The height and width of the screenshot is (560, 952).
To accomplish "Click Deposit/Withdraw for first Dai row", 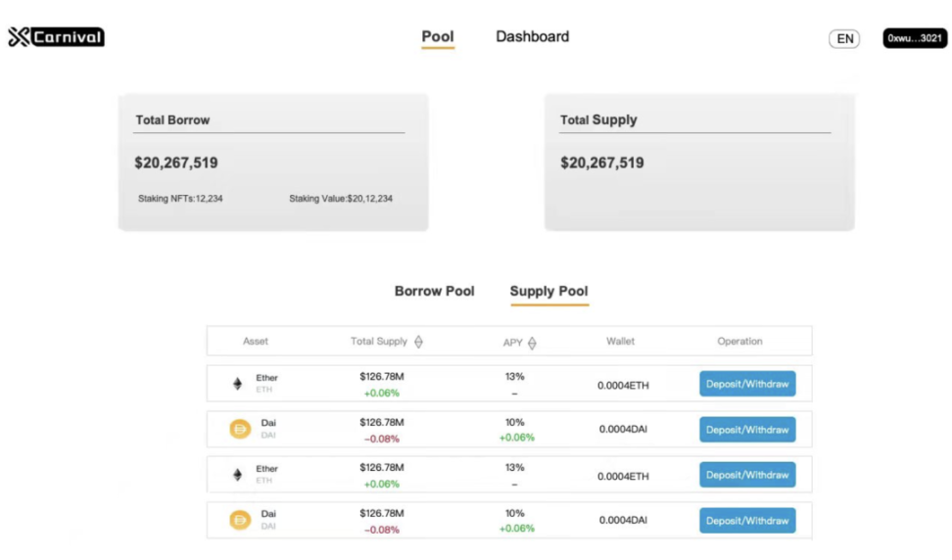I will pos(747,430).
